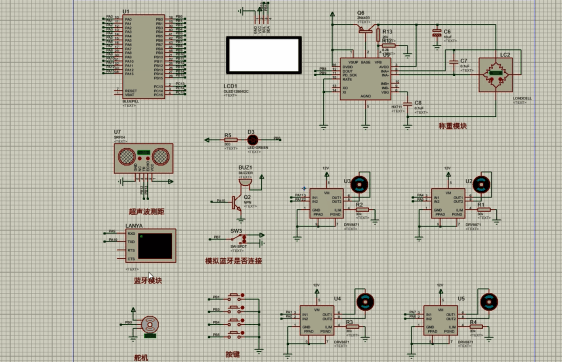Screen dimensions: 563x363
Task: Select the DC motor beside U5
Action: (489, 302)
